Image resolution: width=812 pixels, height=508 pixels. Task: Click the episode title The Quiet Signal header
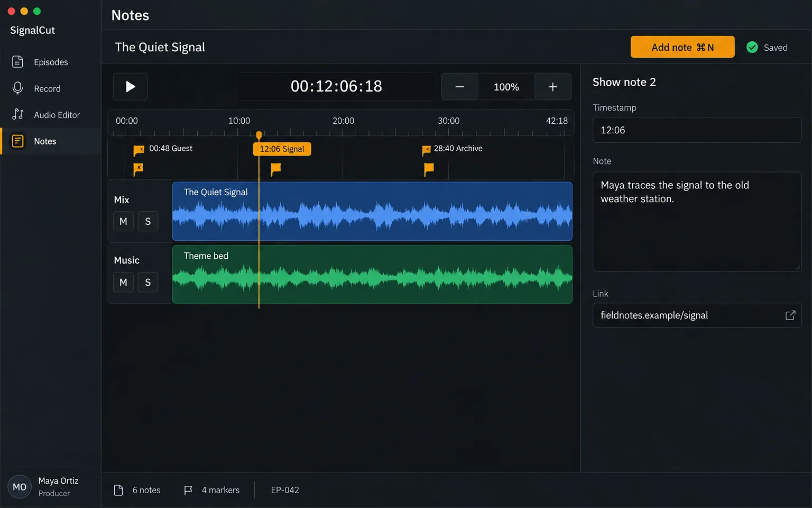(x=160, y=47)
